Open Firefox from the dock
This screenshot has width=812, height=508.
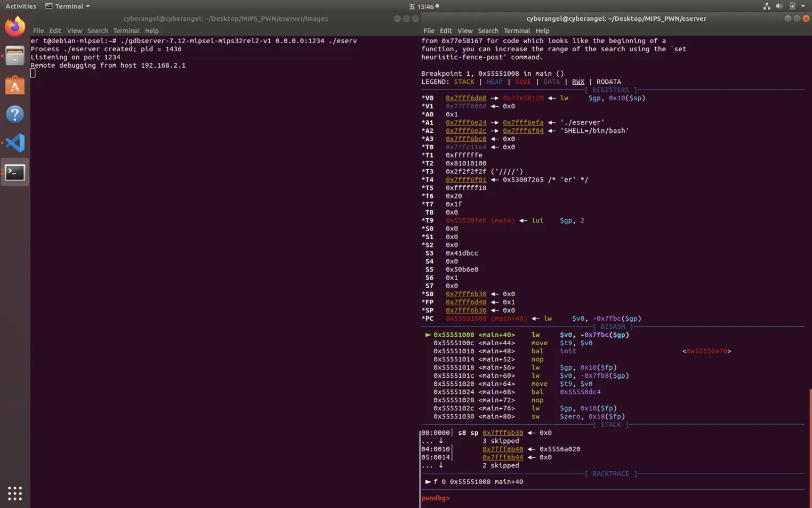[x=15, y=27]
